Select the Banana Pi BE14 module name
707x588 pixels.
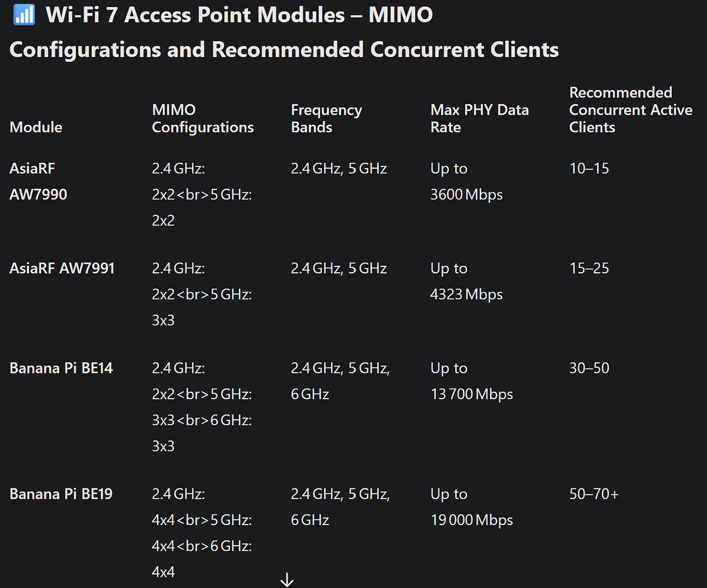[61, 369]
